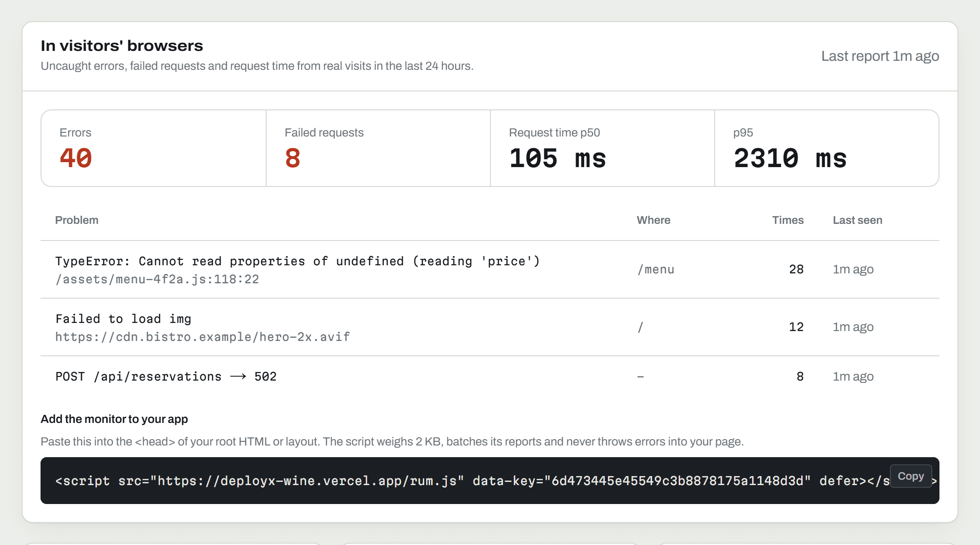Click the p95 2310 ms value
980x545 pixels.
790,159
